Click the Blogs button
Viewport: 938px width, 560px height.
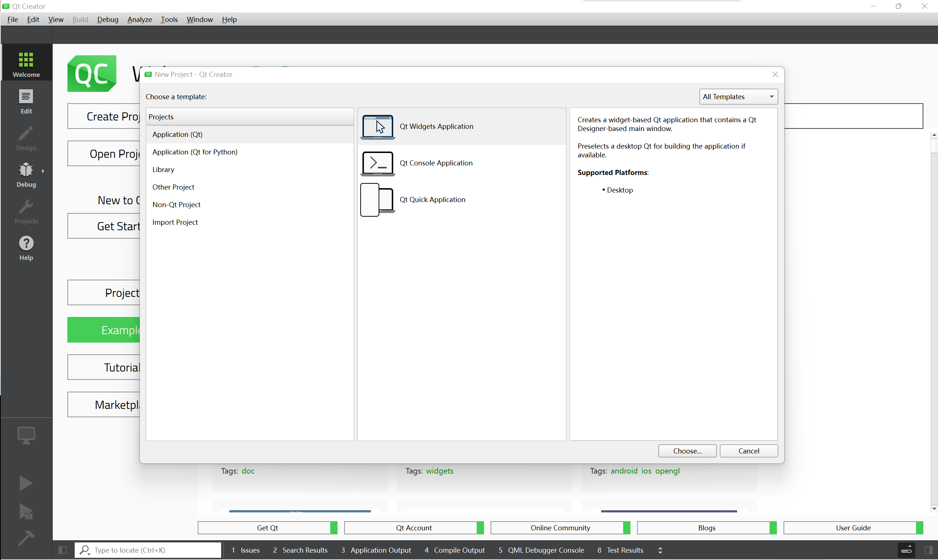[707, 528]
